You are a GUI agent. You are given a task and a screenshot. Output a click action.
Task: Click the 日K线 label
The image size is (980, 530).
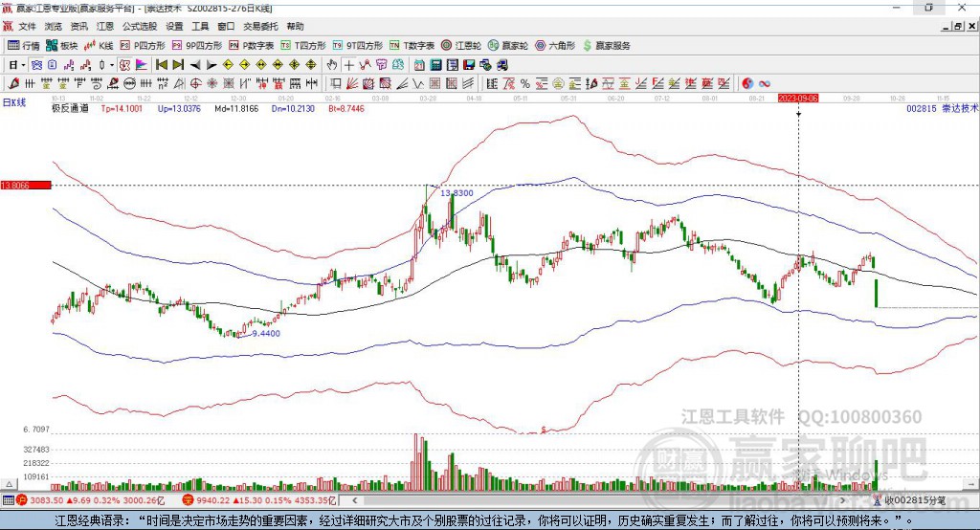coord(13,102)
